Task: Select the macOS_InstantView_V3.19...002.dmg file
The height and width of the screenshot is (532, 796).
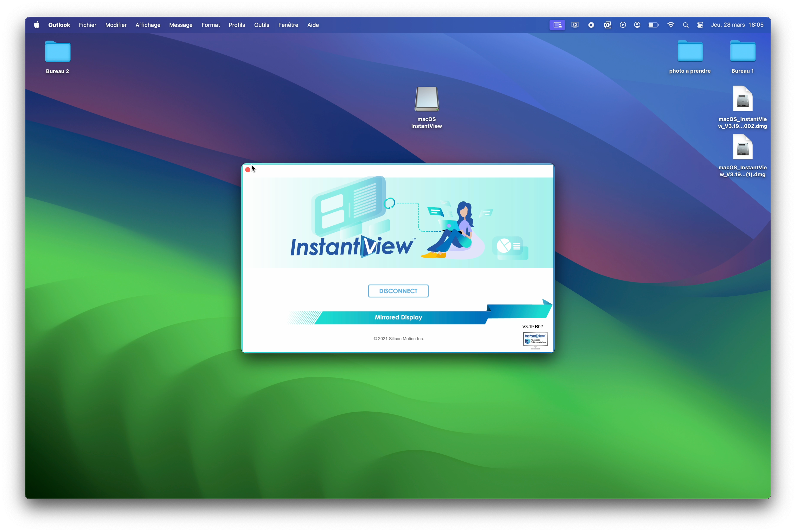Action: click(x=742, y=99)
